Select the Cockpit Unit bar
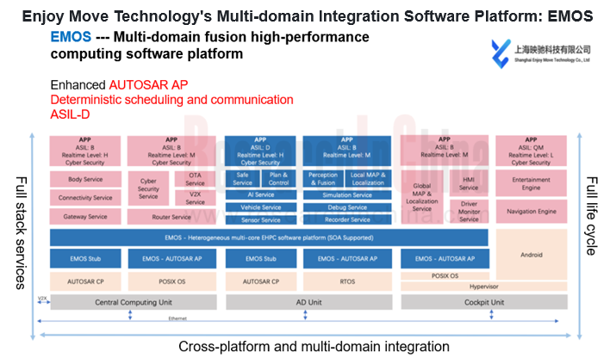Screen dimensions: 610x364 click(484, 302)
